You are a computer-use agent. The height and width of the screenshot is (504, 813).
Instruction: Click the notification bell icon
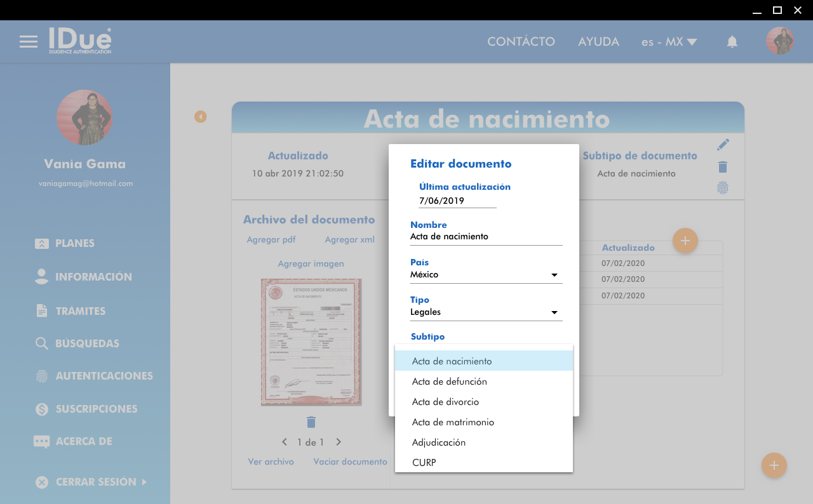point(732,42)
